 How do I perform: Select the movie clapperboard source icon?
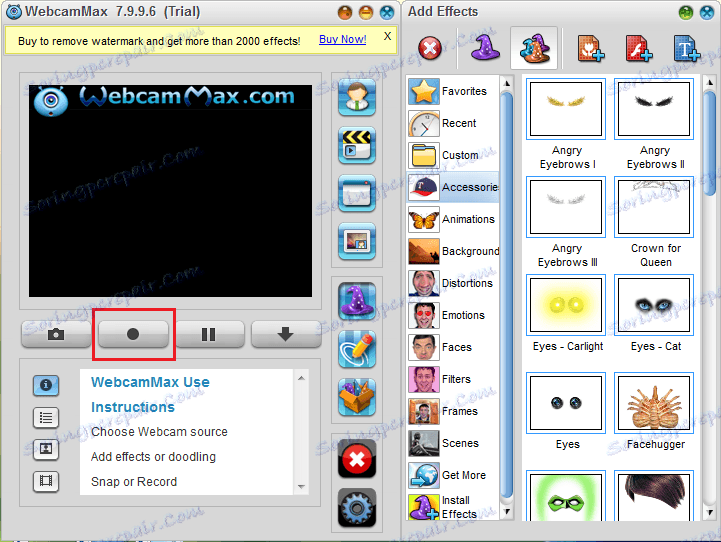(357, 145)
